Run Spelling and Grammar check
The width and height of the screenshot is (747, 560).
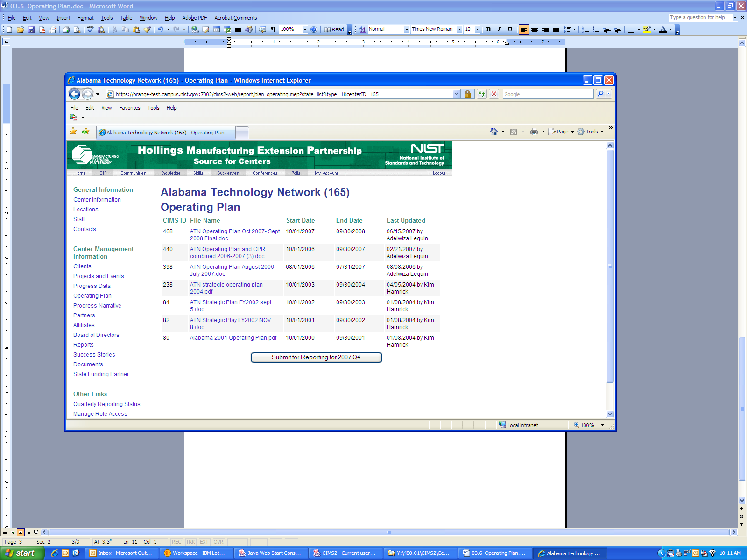[x=90, y=29]
